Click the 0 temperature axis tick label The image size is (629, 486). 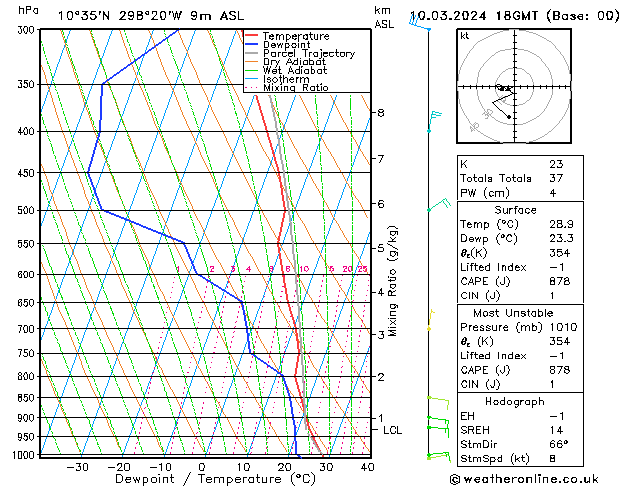pyautogui.click(x=202, y=467)
